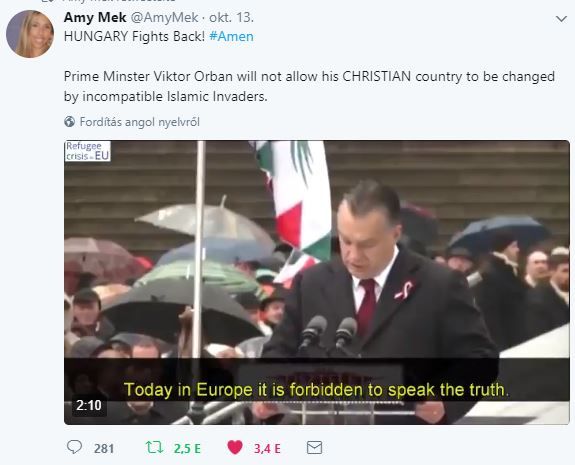Click the 2:10 video duration badge
The height and width of the screenshot is (465, 575).
coord(89,405)
